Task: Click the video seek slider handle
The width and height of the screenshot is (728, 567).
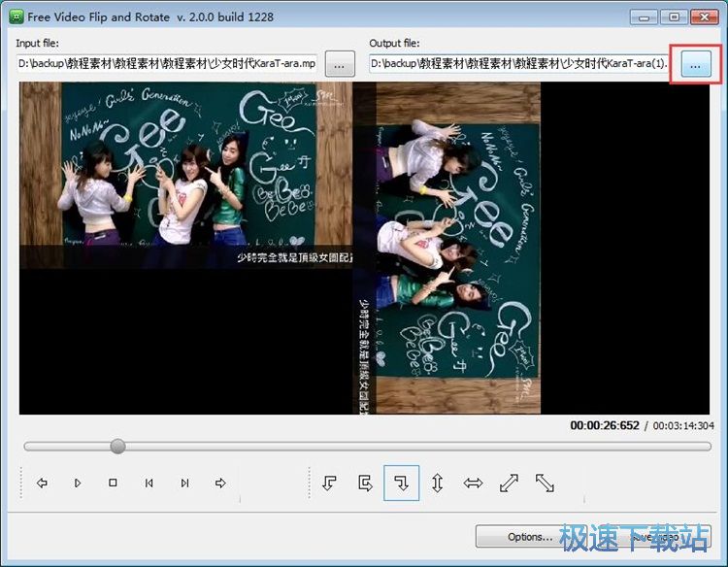Action: tap(117, 446)
